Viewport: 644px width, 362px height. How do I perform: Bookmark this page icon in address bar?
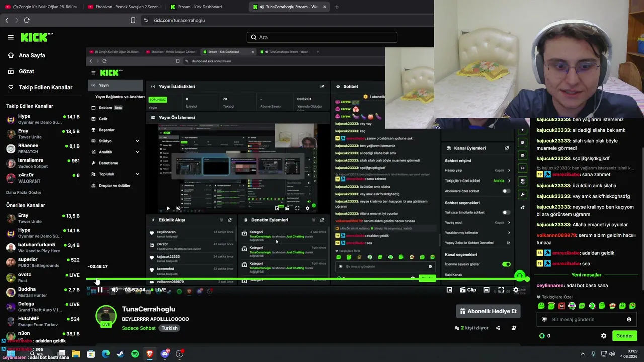pos(133,20)
